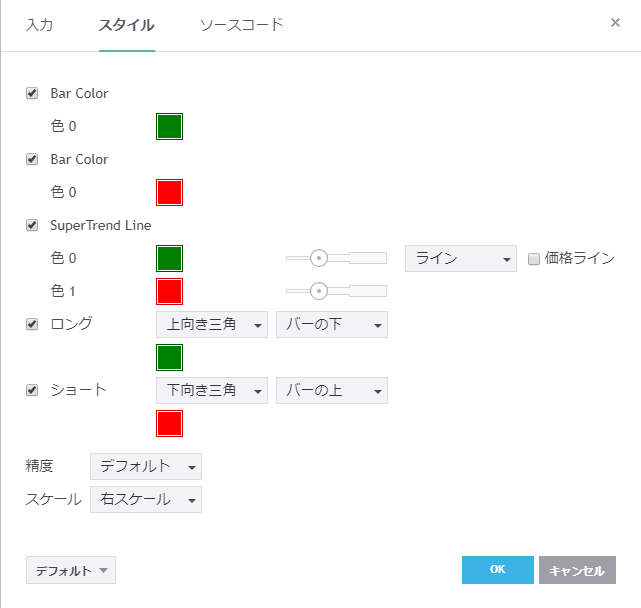Change the red color of second Bar Color

coord(169,192)
